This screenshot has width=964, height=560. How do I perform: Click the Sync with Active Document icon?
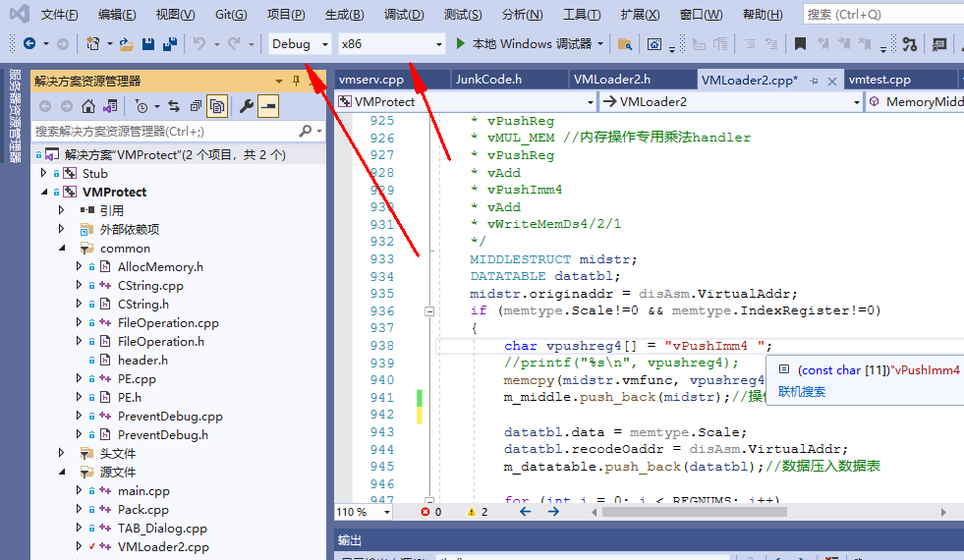click(174, 106)
